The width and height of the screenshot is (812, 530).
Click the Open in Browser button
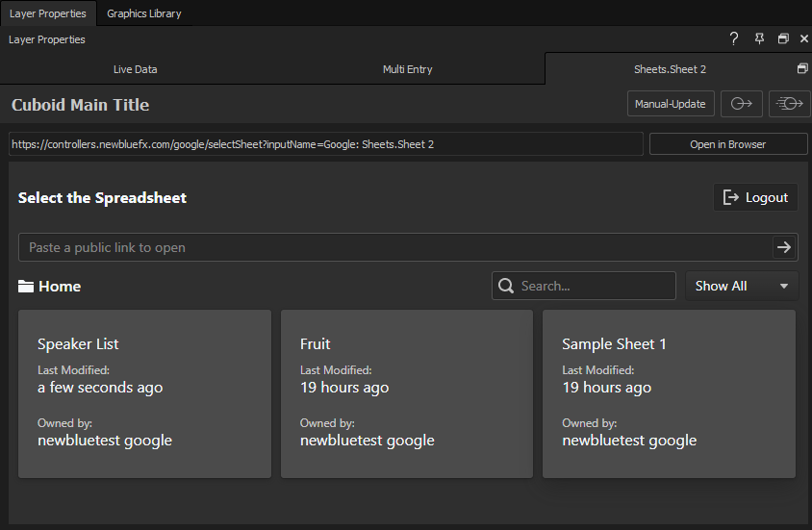coord(727,144)
